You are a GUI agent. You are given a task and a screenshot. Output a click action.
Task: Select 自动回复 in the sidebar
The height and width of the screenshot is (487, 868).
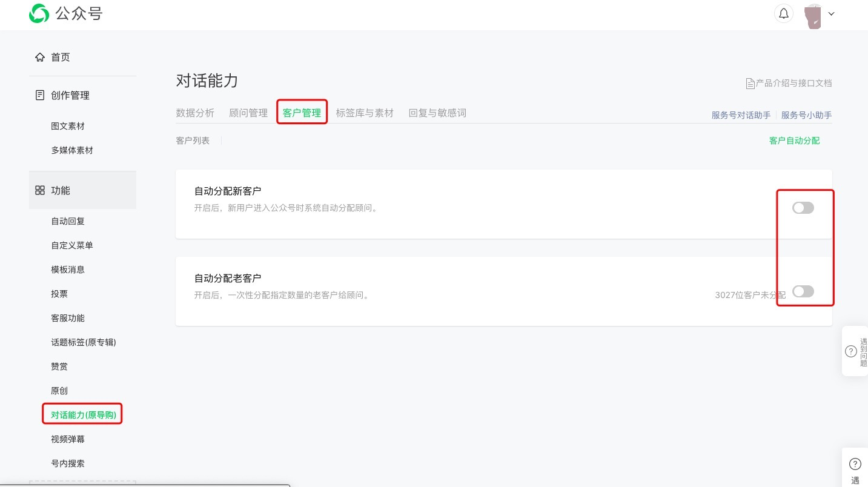click(x=68, y=220)
